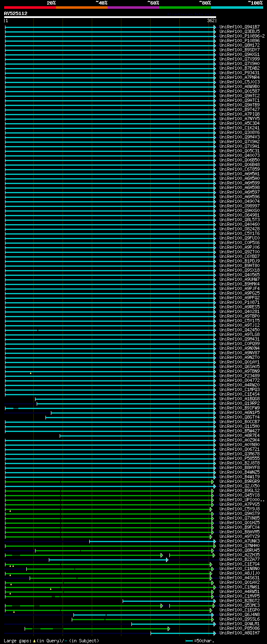Screen dimensions: 267x644
Task: Select the UniRef100_B9RGR9 label
Action: [239, 482]
